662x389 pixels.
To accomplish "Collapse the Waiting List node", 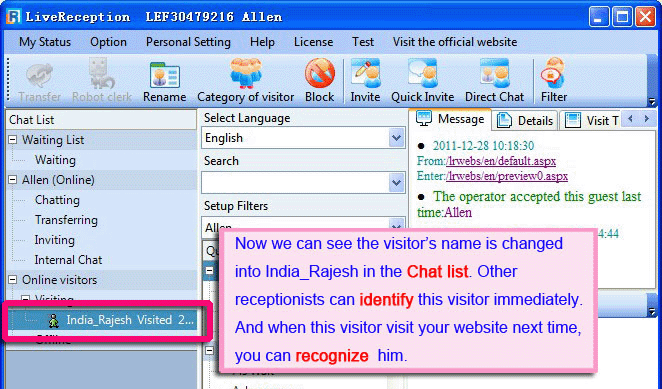I will 13,140.
